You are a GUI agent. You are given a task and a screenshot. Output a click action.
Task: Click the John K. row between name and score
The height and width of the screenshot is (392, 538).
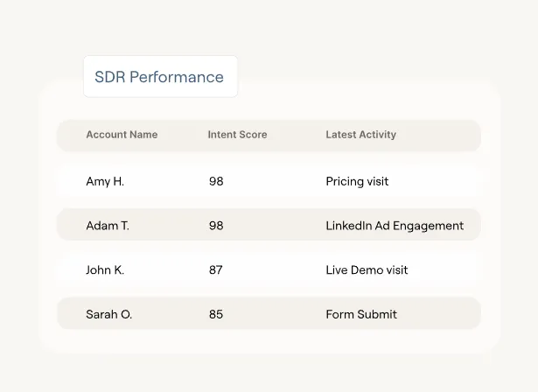click(166, 269)
